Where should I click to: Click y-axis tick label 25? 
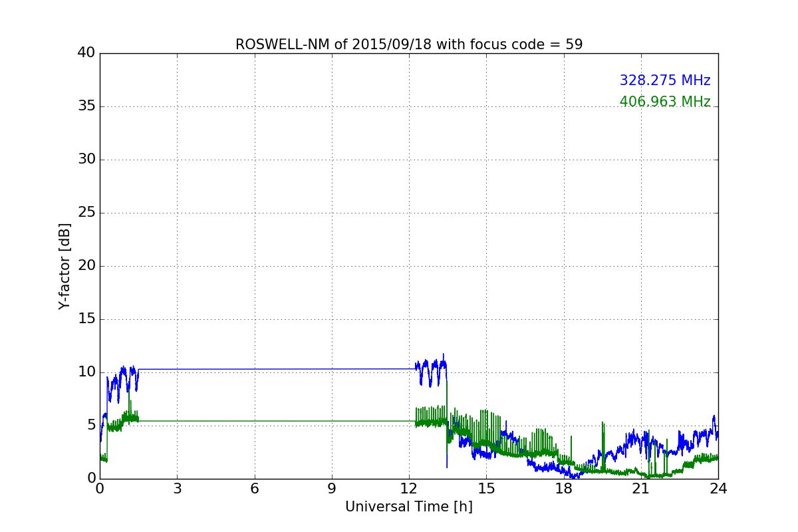coord(86,213)
